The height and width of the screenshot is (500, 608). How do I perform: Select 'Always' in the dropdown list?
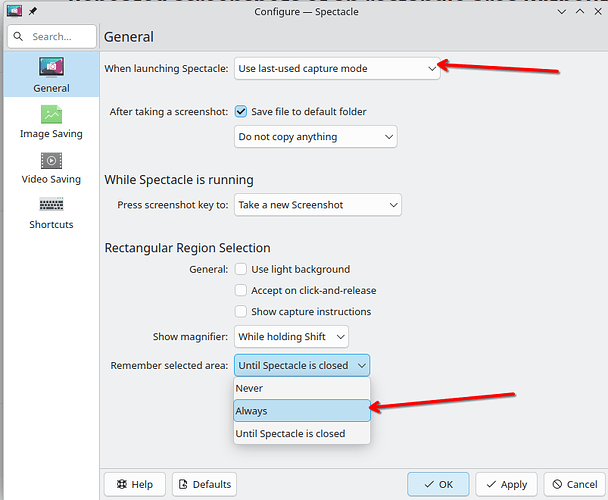302,411
